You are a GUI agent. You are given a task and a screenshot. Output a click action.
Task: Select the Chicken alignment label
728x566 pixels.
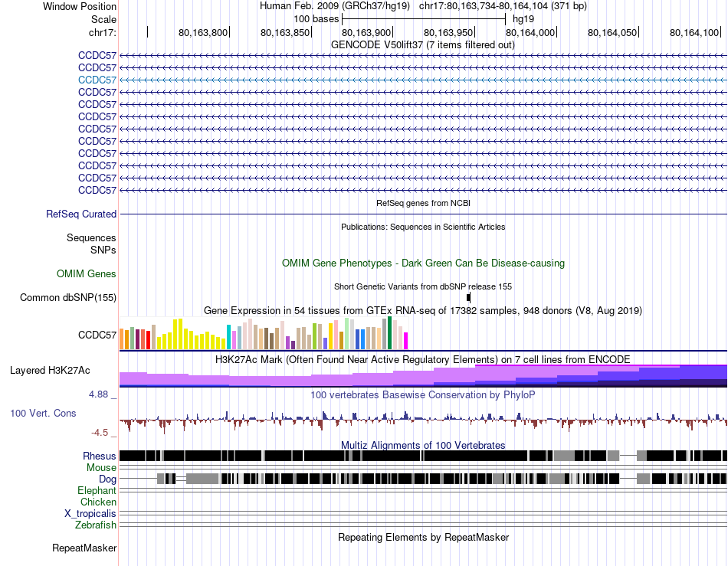click(x=98, y=502)
